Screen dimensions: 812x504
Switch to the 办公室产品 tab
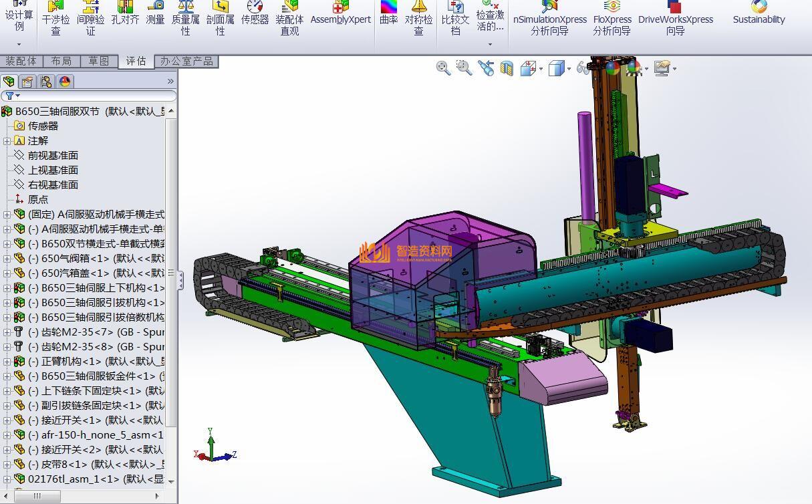click(x=186, y=61)
